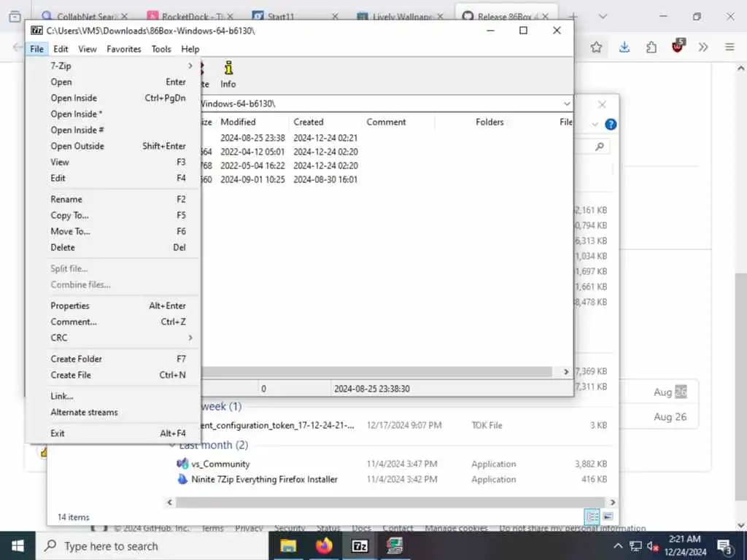Choose Exit from the File menu

coord(115,433)
